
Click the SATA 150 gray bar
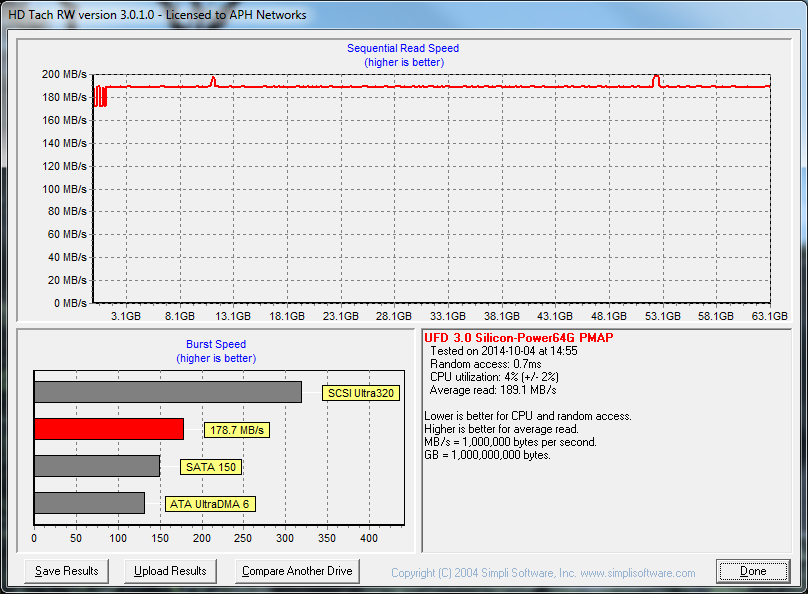pyautogui.click(x=96, y=466)
